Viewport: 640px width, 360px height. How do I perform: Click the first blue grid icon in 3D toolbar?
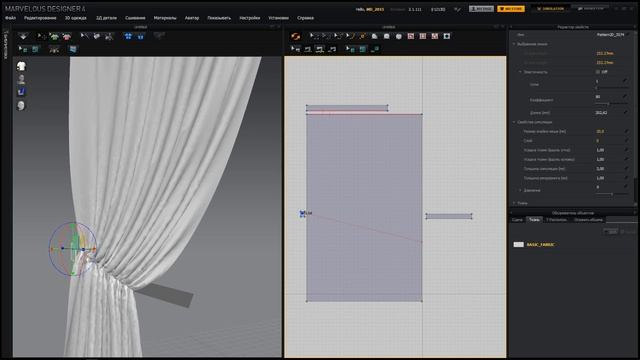[x=128, y=36]
